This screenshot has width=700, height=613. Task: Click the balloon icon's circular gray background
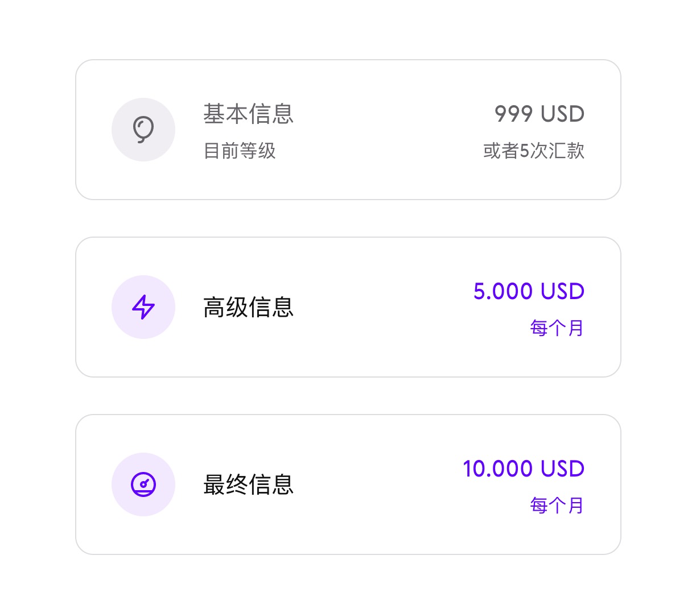pyautogui.click(x=143, y=130)
